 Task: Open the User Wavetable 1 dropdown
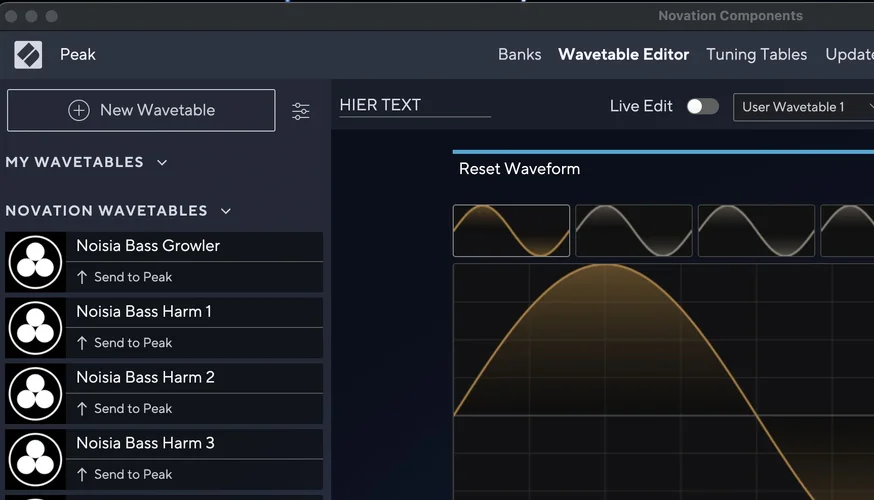(x=803, y=107)
